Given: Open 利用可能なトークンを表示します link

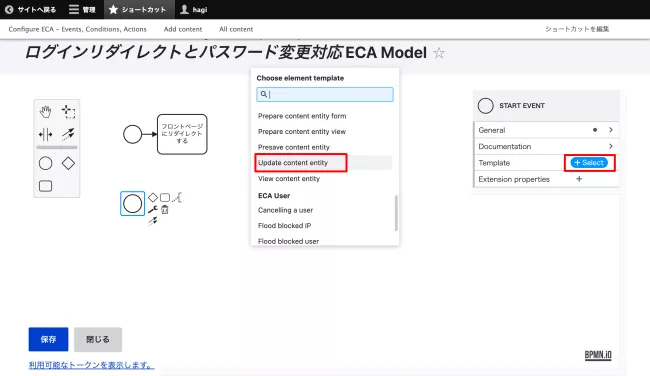Looking at the screenshot, I should tap(91, 365).
